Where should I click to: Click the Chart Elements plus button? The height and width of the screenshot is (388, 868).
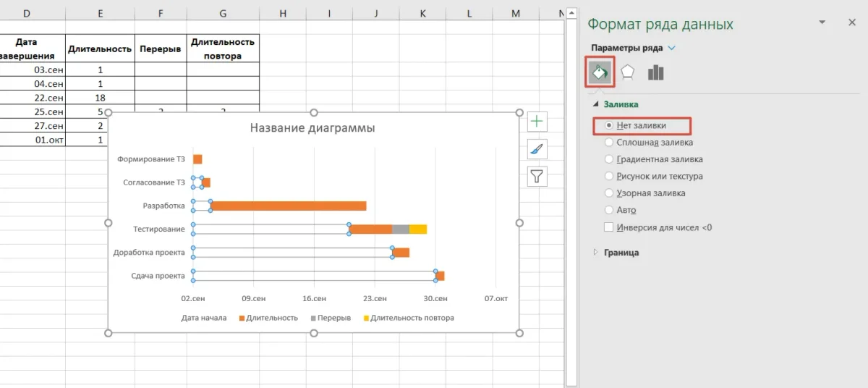pos(537,122)
